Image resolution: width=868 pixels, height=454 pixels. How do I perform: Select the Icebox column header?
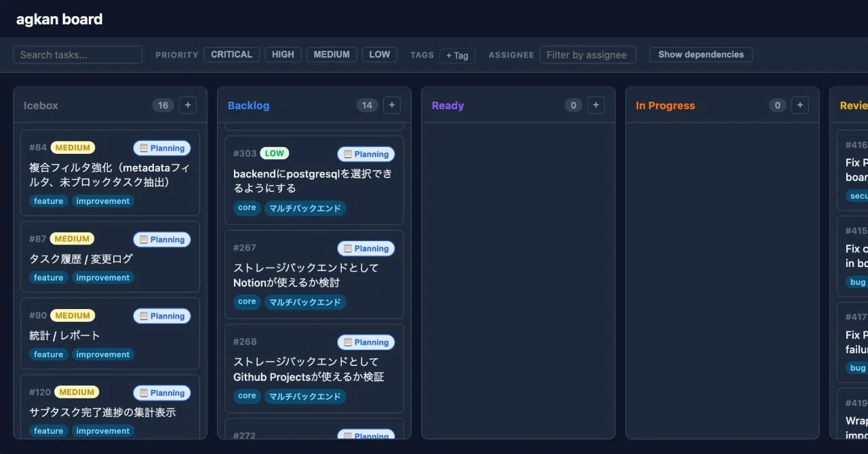tap(41, 106)
